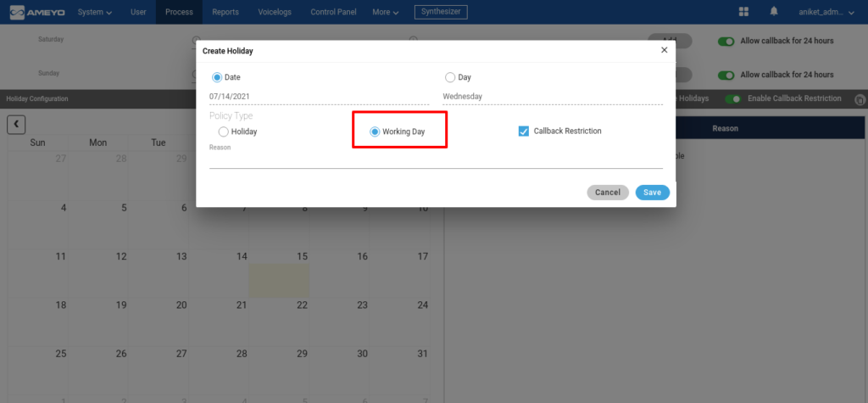
Task: Click the Reason input field
Action: [x=436, y=160]
